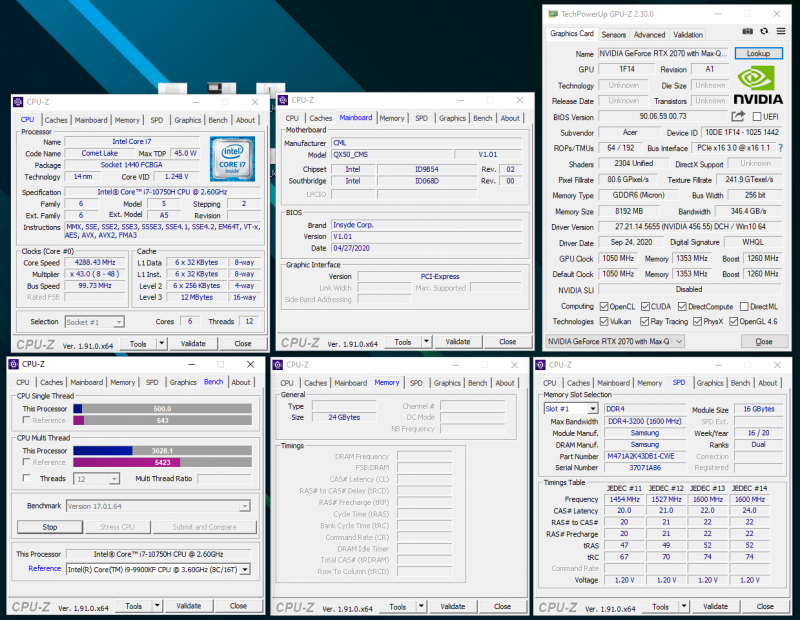This screenshot has width=800, height=620.
Task: Expand Tools arrow in Mainboard window
Action: pyautogui.click(x=426, y=341)
